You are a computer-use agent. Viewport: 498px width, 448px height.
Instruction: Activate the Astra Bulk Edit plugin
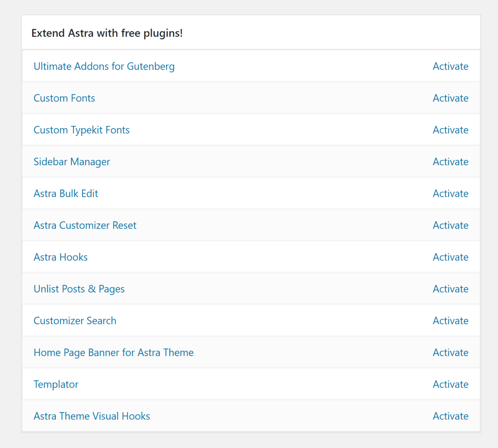point(450,193)
